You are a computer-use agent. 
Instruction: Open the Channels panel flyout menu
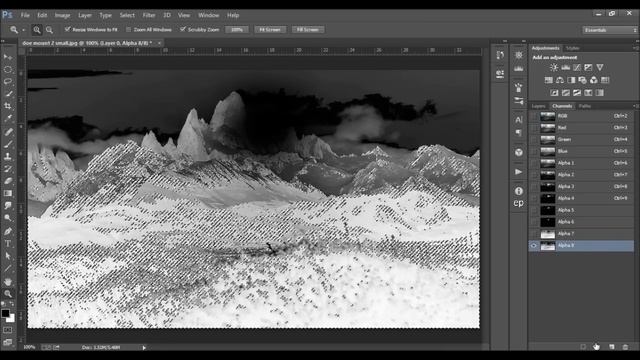(636, 106)
